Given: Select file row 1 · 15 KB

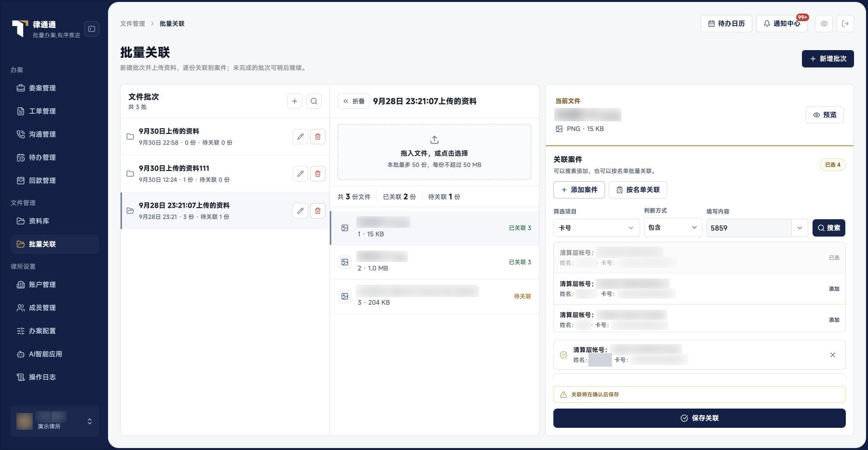Looking at the screenshot, I should tap(434, 228).
